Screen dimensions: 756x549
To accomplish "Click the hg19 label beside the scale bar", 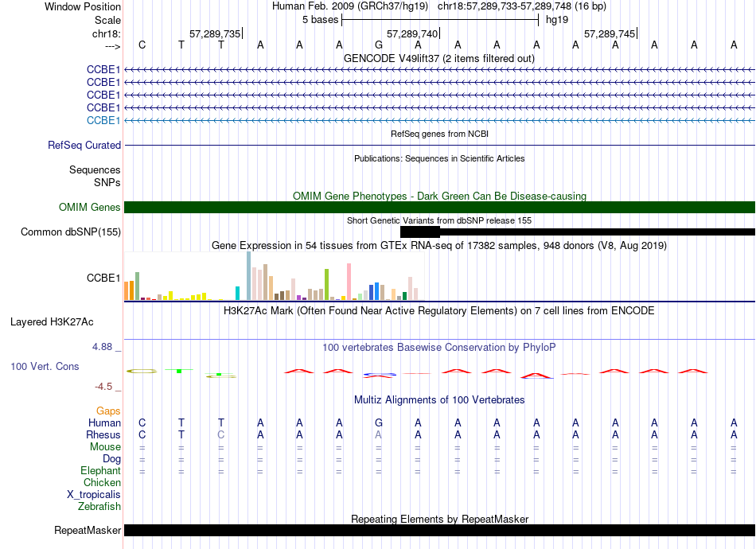I will pos(557,20).
